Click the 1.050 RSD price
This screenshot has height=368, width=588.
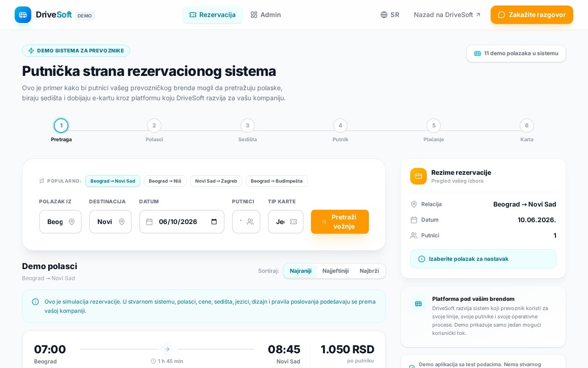347,349
